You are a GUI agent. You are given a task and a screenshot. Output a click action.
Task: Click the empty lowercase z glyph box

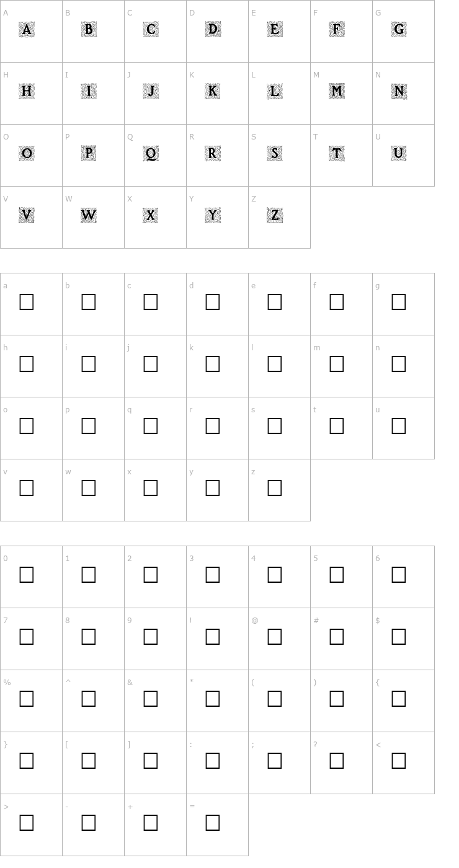click(x=275, y=488)
